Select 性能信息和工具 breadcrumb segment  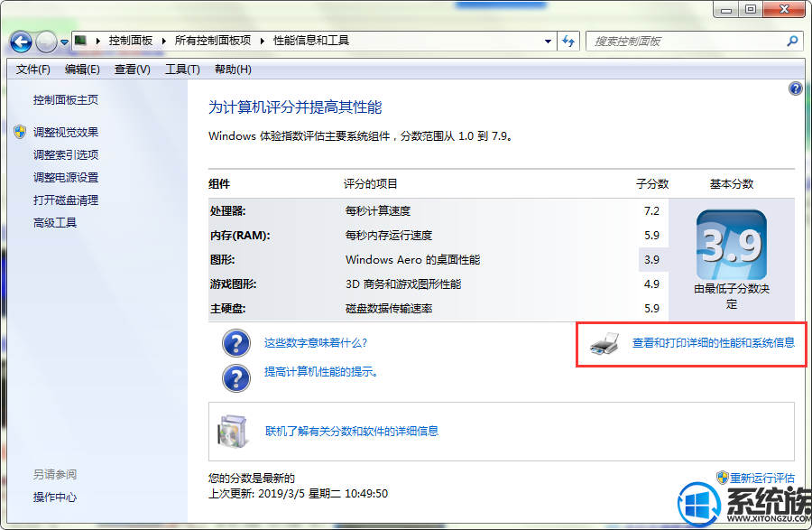click(x=311, y=41)
